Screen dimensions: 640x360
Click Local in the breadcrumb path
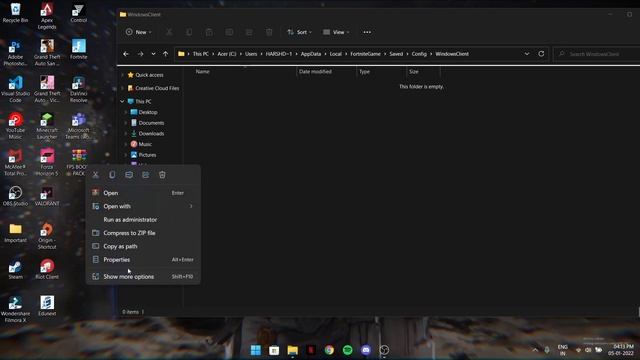336,54
